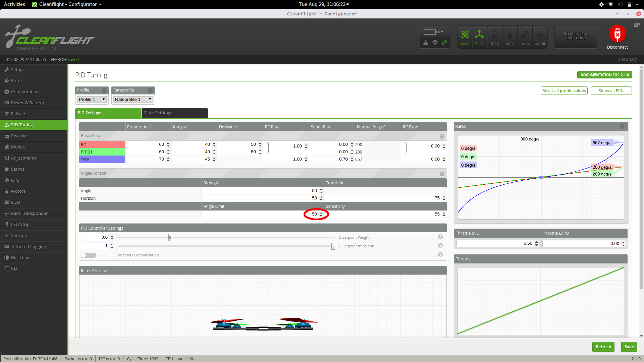Click Show all PIDs button
644x362 pixels.
pos(611,90)
